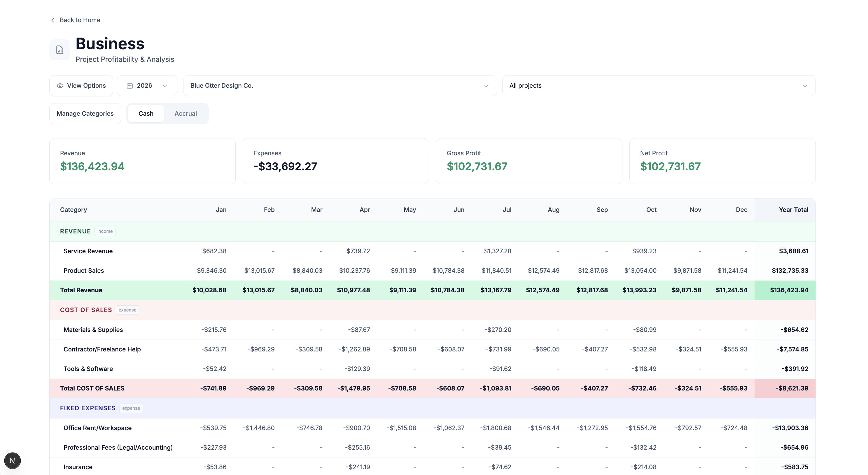Click the chevron on the Blue Otter Design Co. dropdown
Screen dimensions: 868x475
pyautogui.click(x=486, y=86)
